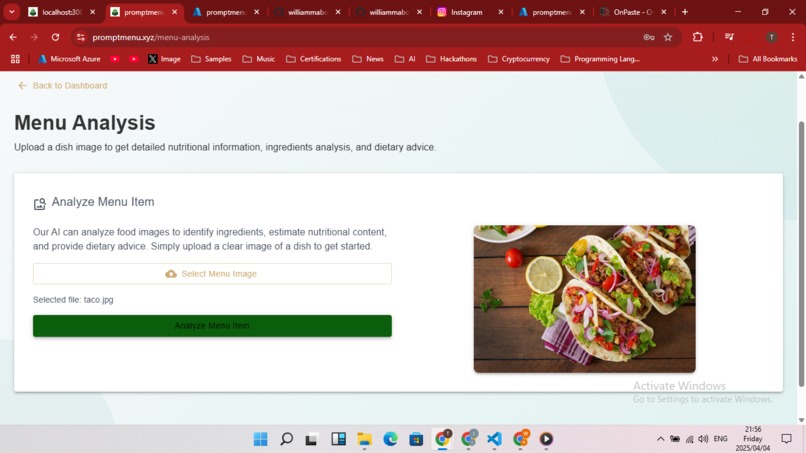Open All Bookmarks folder
The image size is (806, 453).
pyautogui.click(x=768, y=59)
